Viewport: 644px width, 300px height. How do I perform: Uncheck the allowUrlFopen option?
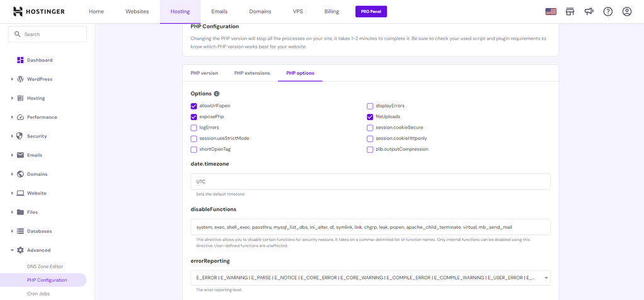click(x=194, y=106)
